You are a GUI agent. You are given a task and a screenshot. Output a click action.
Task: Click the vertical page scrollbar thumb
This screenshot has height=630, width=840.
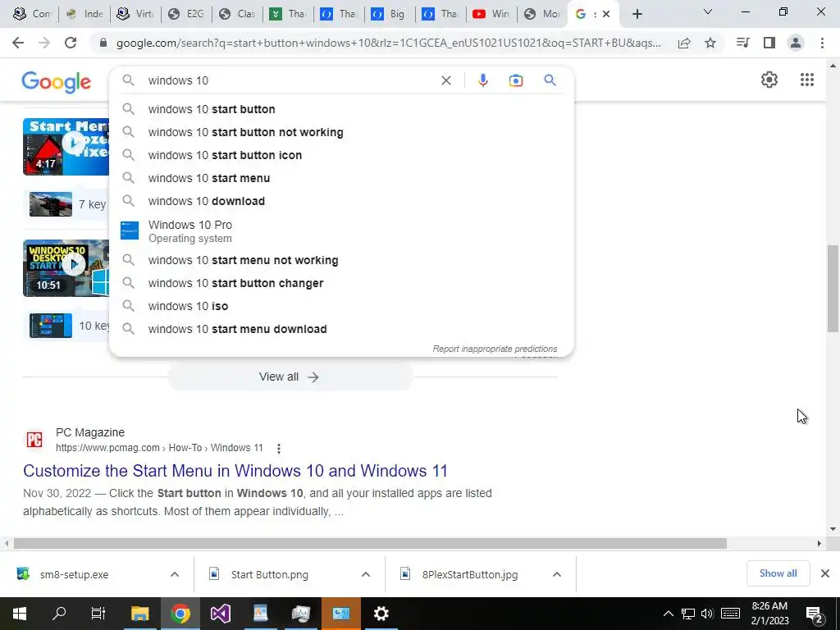tap(833, 289)
